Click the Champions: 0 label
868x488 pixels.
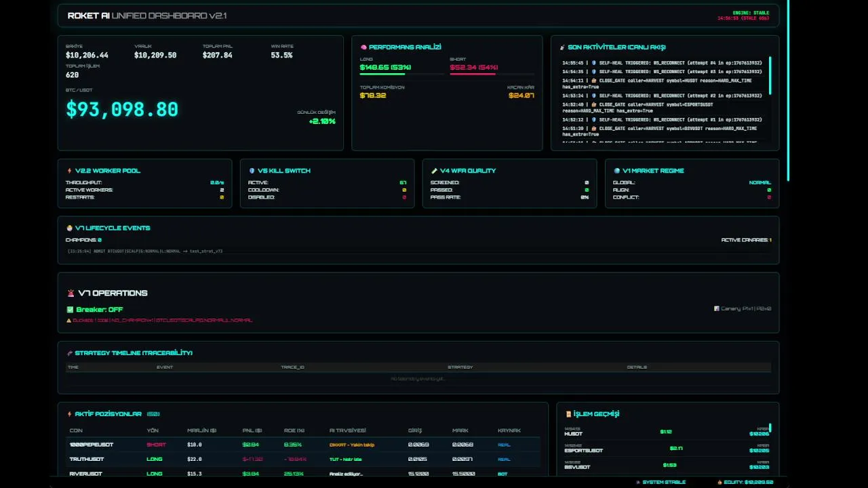[83, 240]
